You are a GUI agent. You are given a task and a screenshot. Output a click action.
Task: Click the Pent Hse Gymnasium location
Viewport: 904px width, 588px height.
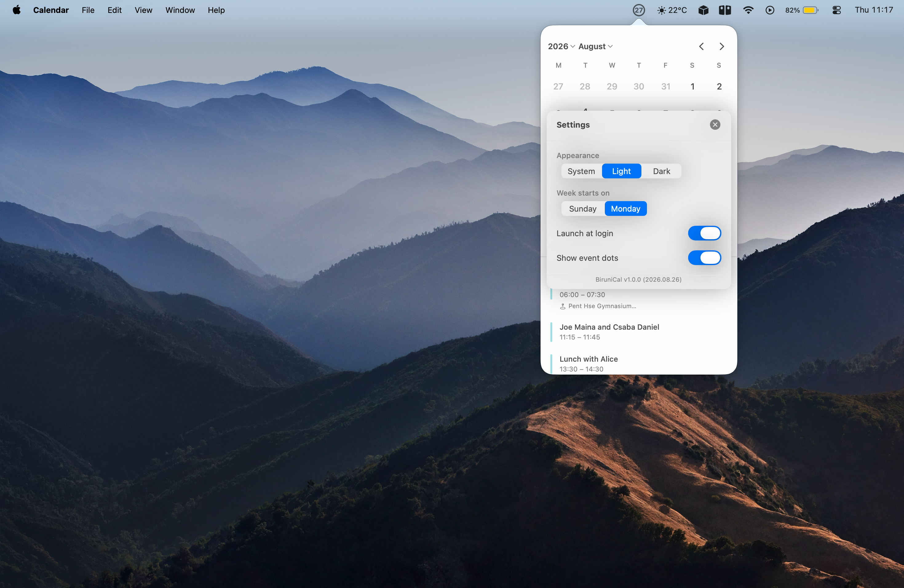[x=598, y=306]
